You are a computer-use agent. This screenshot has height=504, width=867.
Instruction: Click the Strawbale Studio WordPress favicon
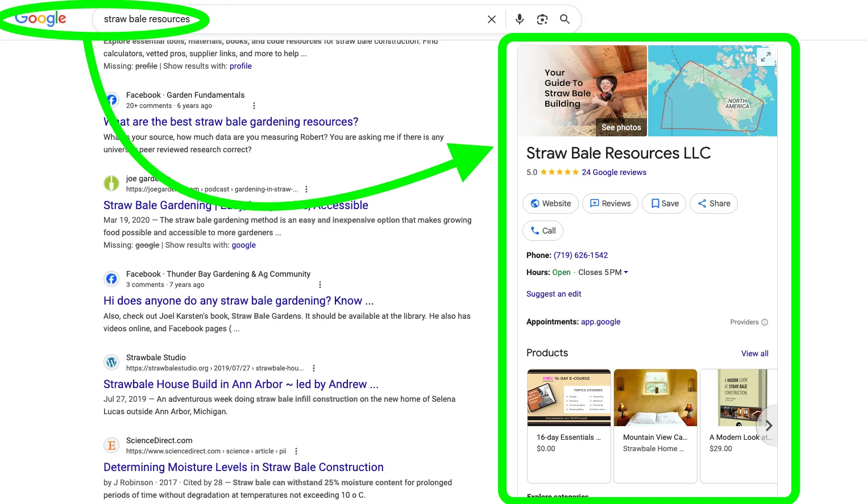coord(111,362)
